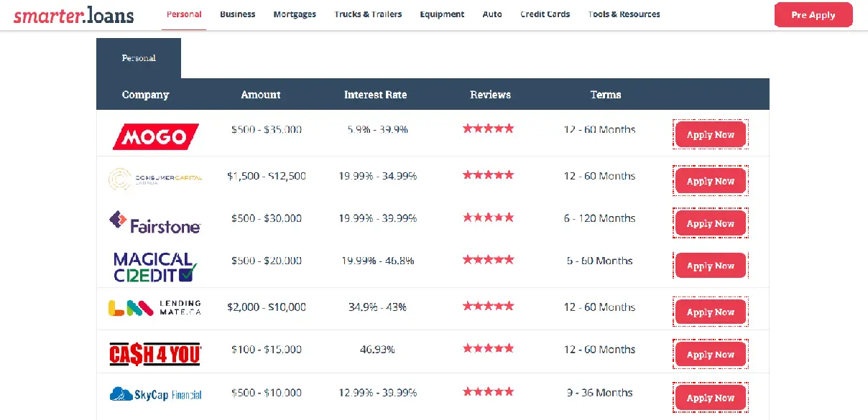The image size is (868, 420).
Task: View Cash 4 You star rating
Action: coord(489,348)
